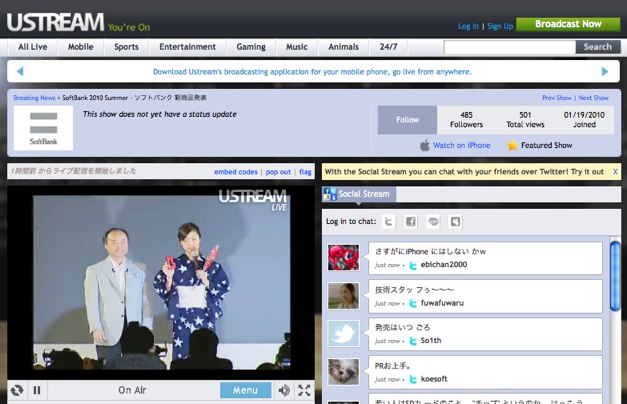This screenshot has width=627, height=404.
Task: Open ebichan2000 username link
Action: pyautogui.click(x=444, y=264)
